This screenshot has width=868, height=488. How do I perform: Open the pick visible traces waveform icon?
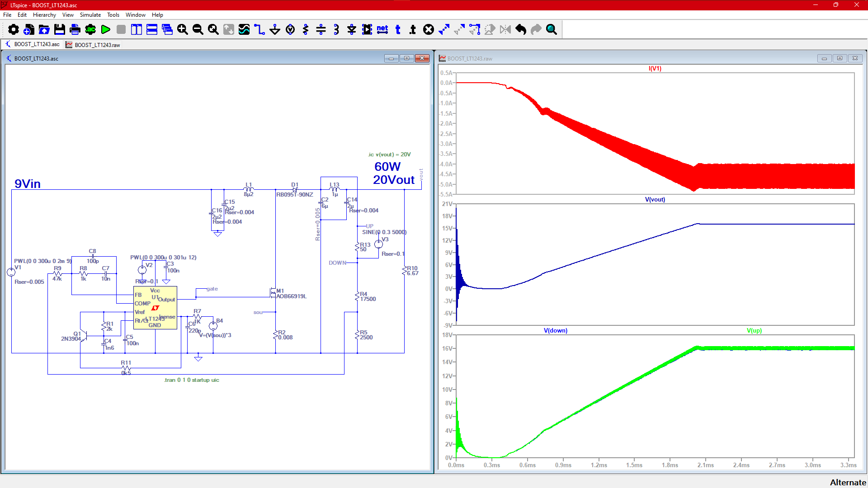[244, 30]
